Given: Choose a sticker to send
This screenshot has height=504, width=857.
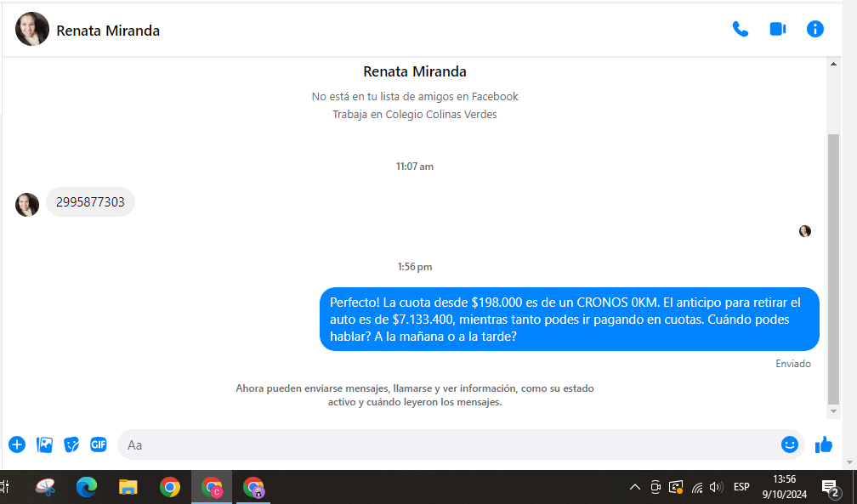Looking at the screenshot, I should tap(71, 445).
